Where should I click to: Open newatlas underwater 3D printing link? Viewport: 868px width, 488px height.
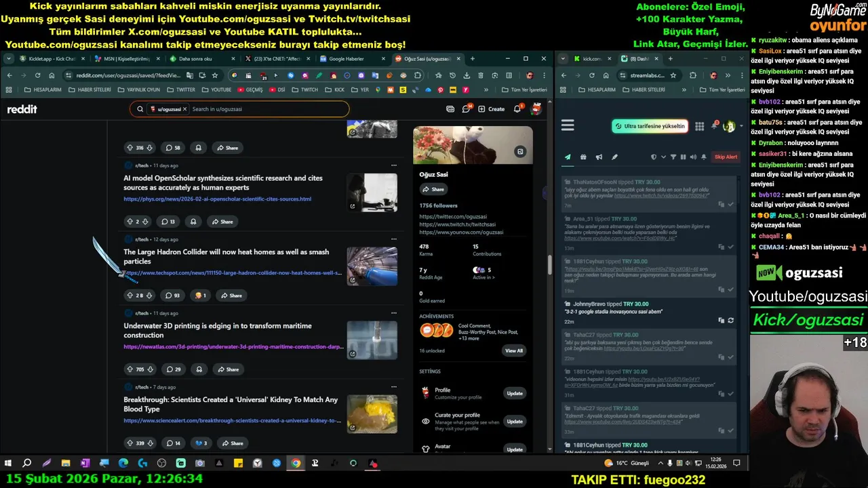click(x=233, y=347)
